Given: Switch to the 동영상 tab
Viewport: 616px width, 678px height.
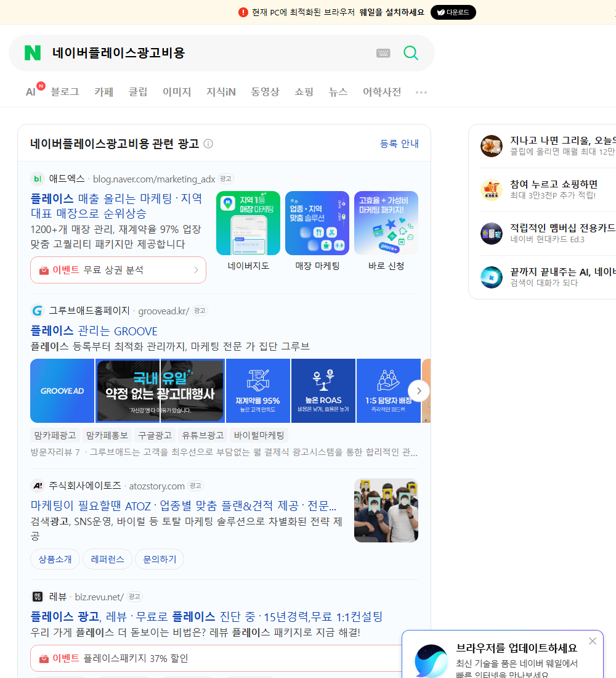Looking at the screenshot, I should [265, 92].
